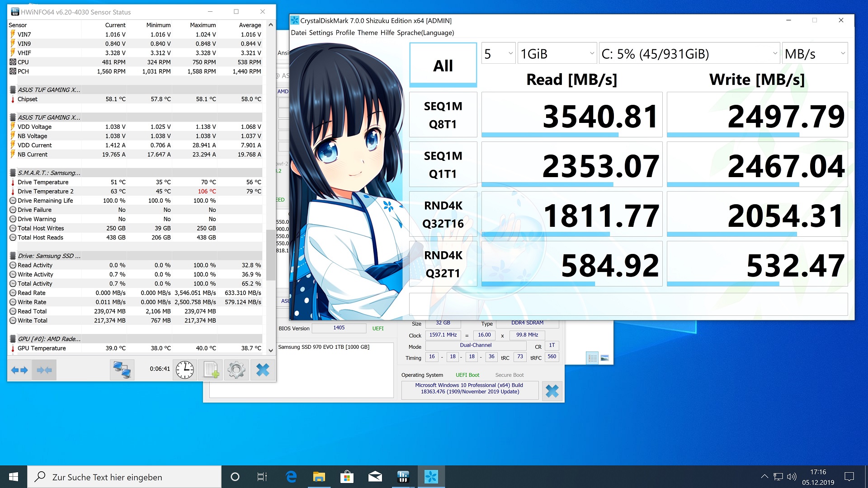Open the test size dropdown showing 1GiB
Viewport: 868px width, 488px height.
click(x=557, y=54)
